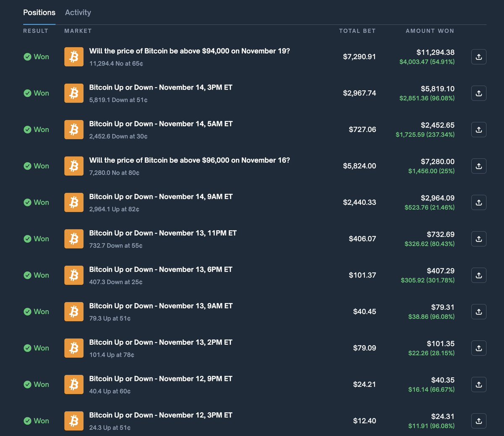
Task: Click '101.4 Up at 78¢' detail
Action: click(112, 355)
